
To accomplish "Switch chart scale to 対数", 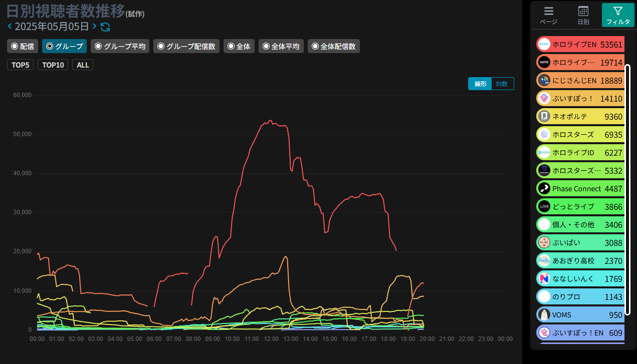I will [x=502, y=84].
